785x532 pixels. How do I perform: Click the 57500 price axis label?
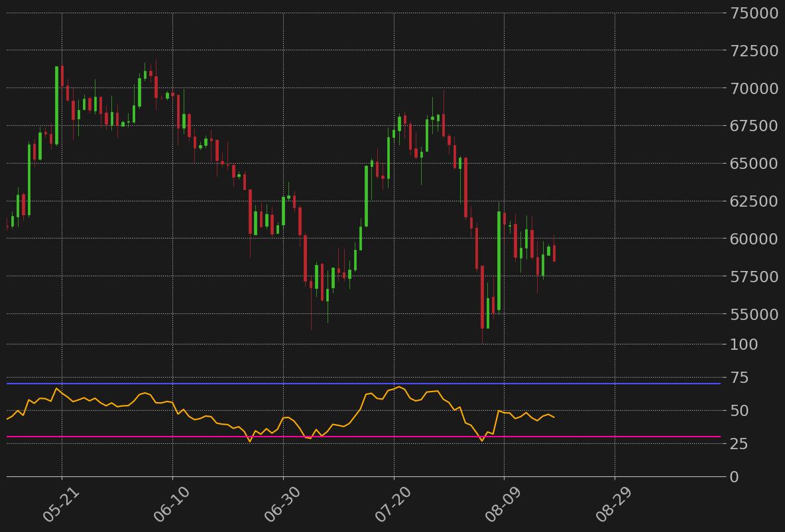754,276
